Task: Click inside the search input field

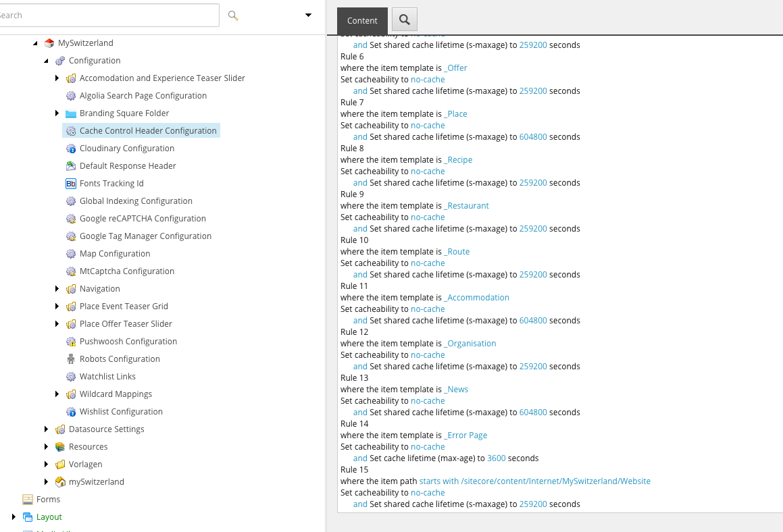Action: coord(108,15)
